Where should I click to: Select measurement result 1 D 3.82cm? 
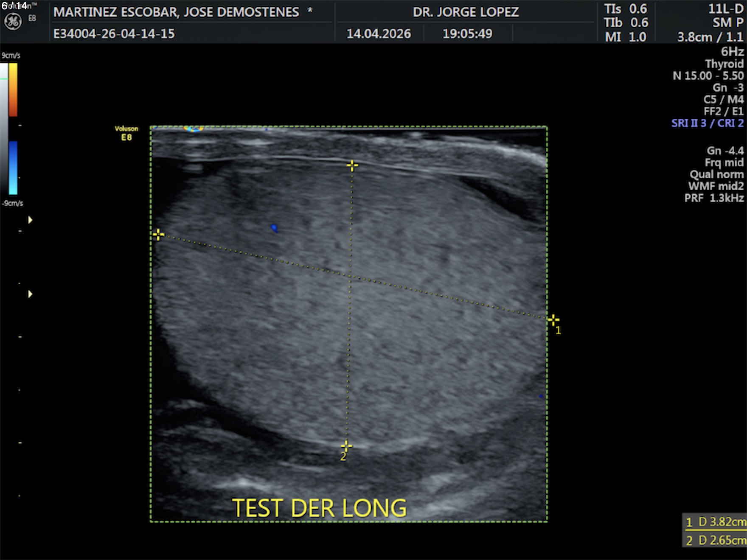[715, 522]
